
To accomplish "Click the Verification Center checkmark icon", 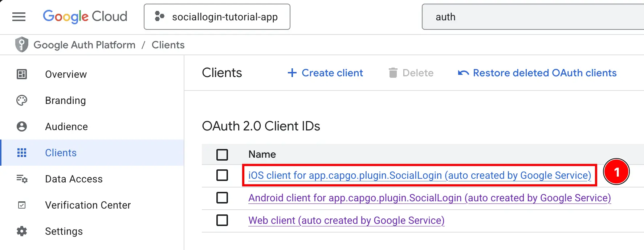I will (22, 205).
